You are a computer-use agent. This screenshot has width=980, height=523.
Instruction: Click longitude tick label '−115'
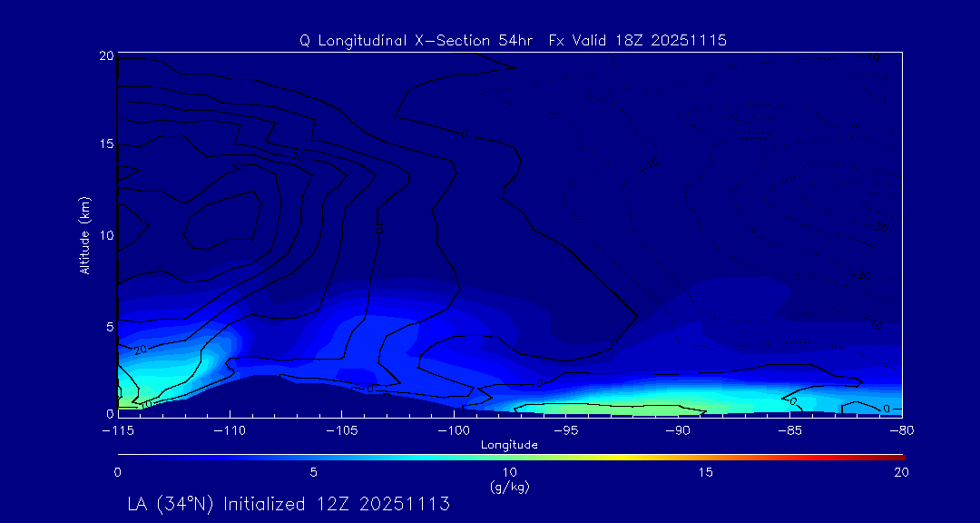click(117, 430)
